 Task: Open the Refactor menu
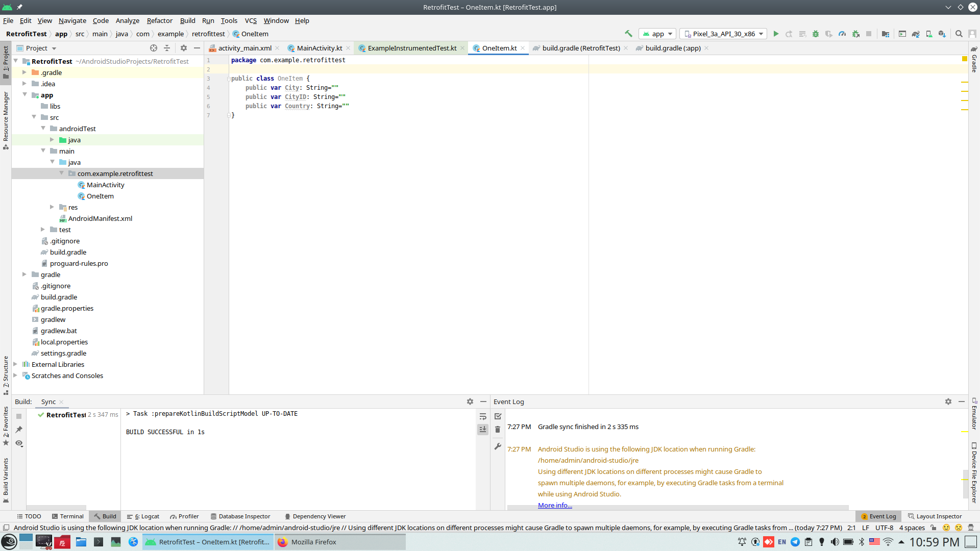[159, 20]
